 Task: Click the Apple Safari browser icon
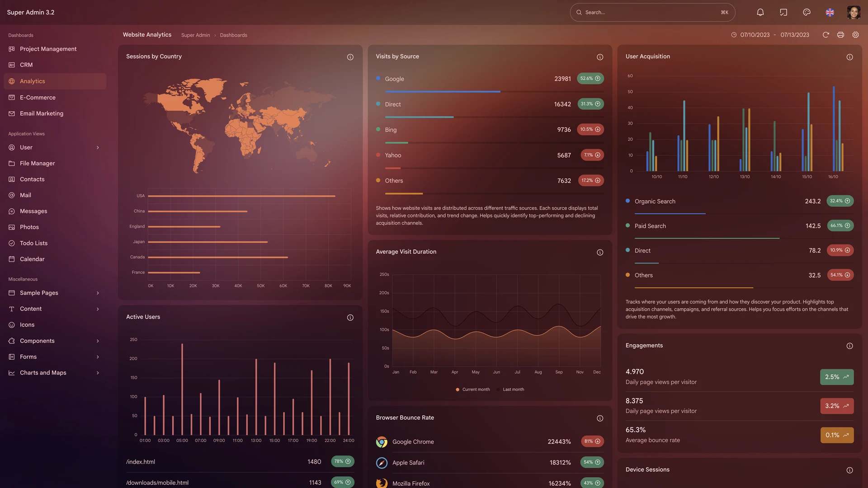coord(382,463)
